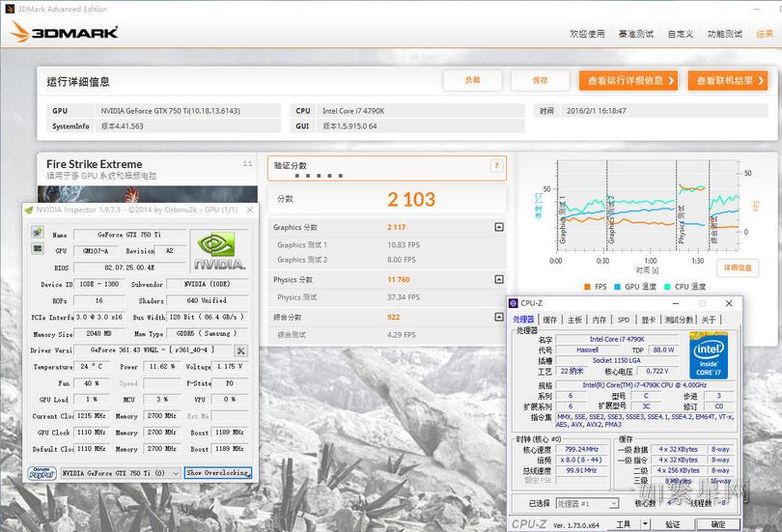Click the Temperature value 24 °C in Inspector
This screenshot has width=782, height=532.
pyautogui.click(x=92, y=367)
